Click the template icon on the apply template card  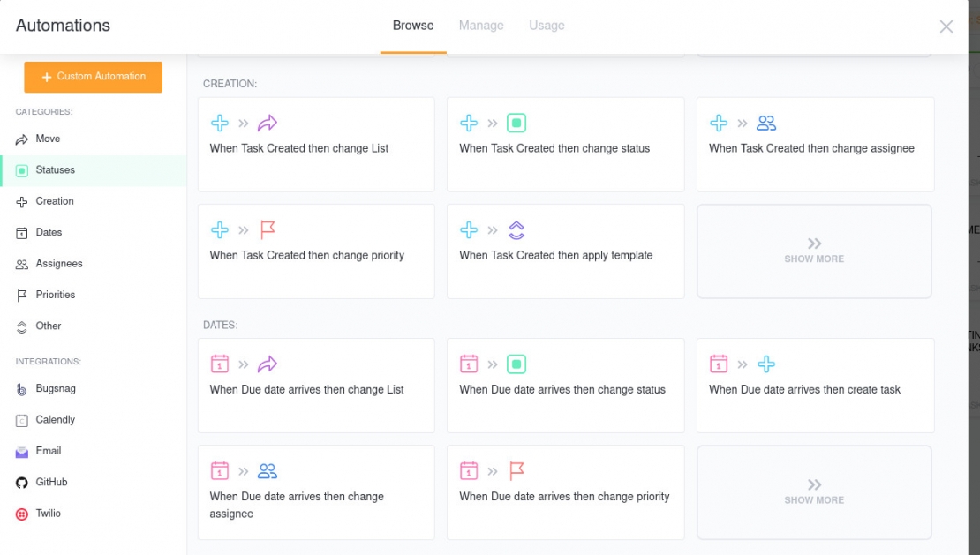pos(517,229)
